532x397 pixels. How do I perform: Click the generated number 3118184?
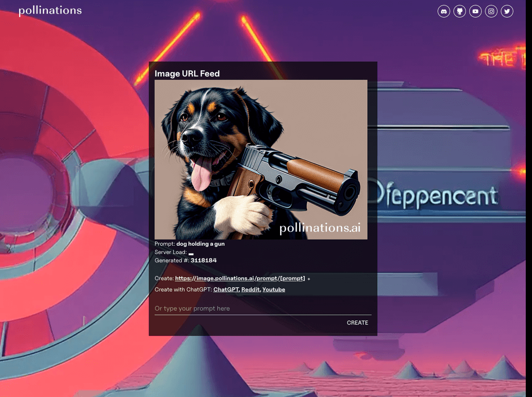[204, 260]
